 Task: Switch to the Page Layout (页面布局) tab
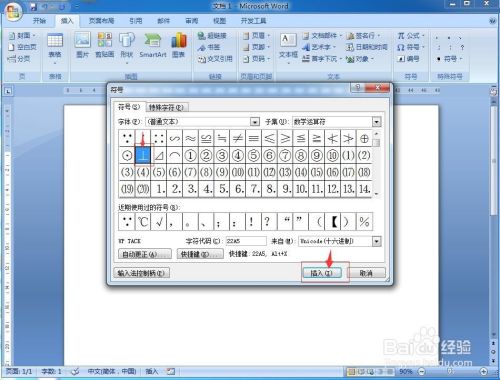point(101,21)
